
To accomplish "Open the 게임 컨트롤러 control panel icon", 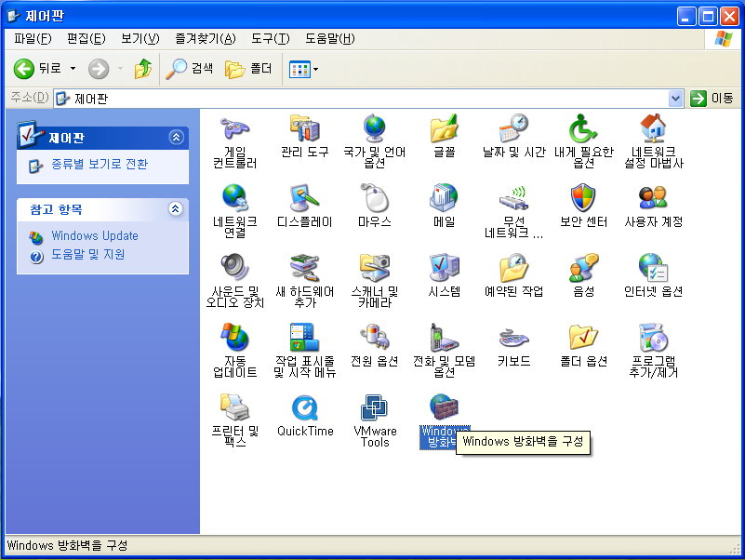I will 234,129.
